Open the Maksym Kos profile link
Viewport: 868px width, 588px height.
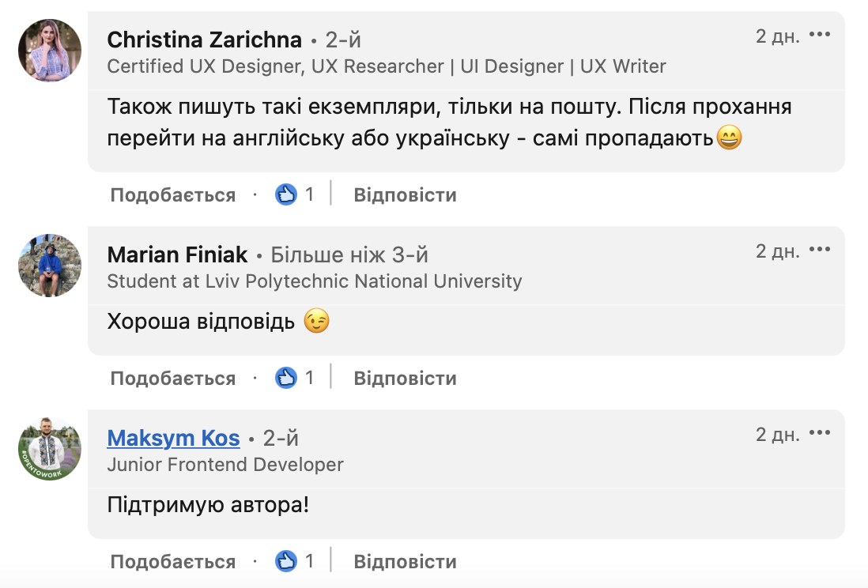tap(173, 438)
